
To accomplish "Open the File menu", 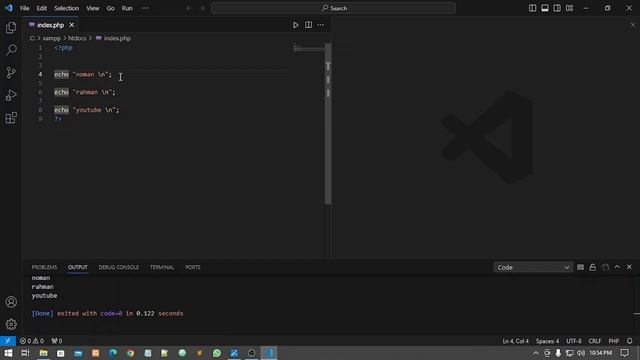I will tap(24, 8).
